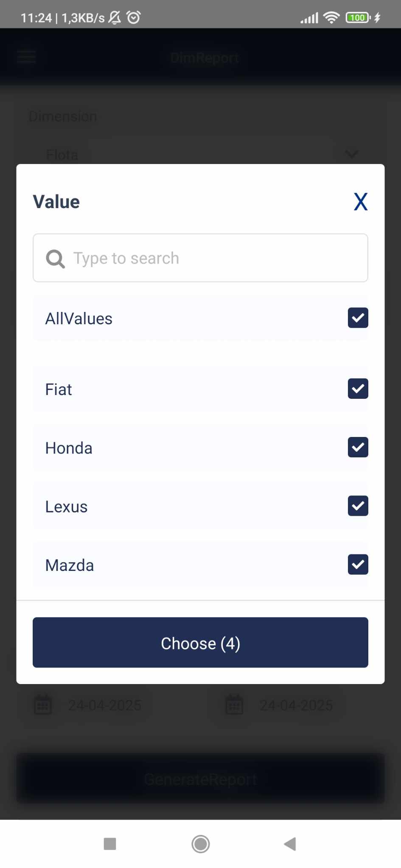Uncheck the AllValues checkbox

(x=358, y=318)
